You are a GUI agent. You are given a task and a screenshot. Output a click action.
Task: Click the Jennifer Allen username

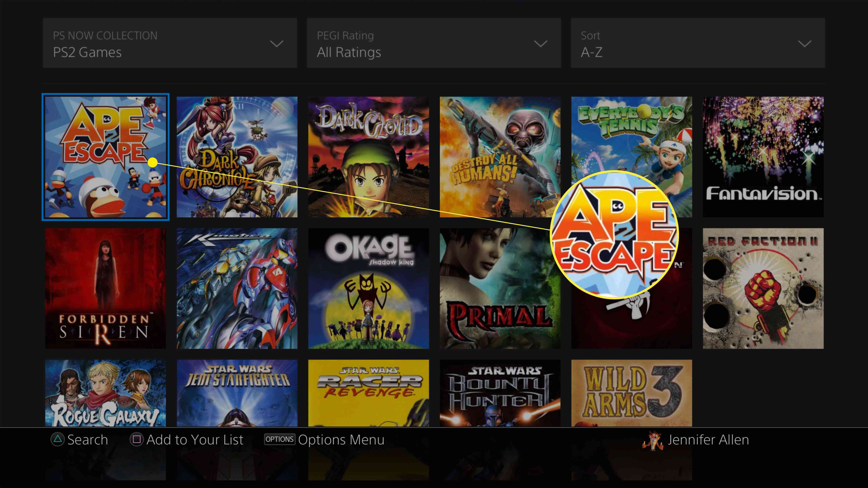[708, 439]
